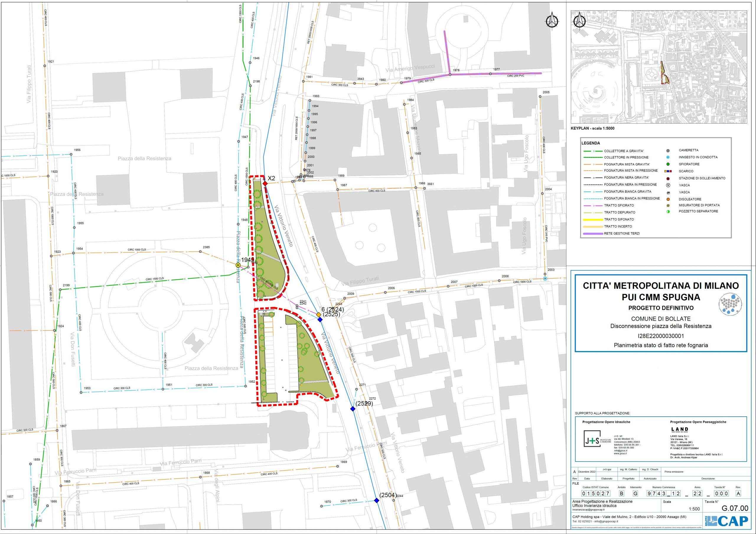Click the scale value 1:500
Image resolution: width=756 pixels, height=534 pixels.
coord(694,509)
